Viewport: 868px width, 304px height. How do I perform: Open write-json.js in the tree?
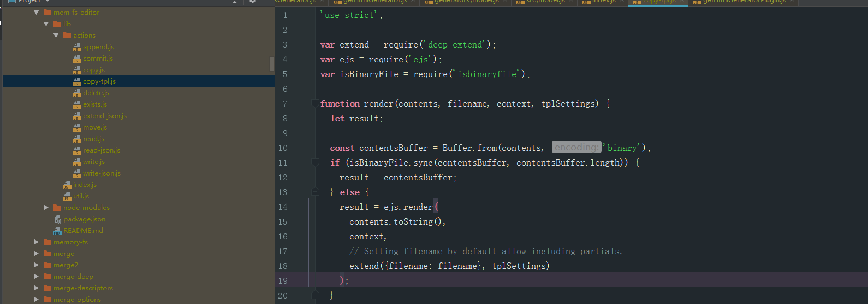[102, 173]
